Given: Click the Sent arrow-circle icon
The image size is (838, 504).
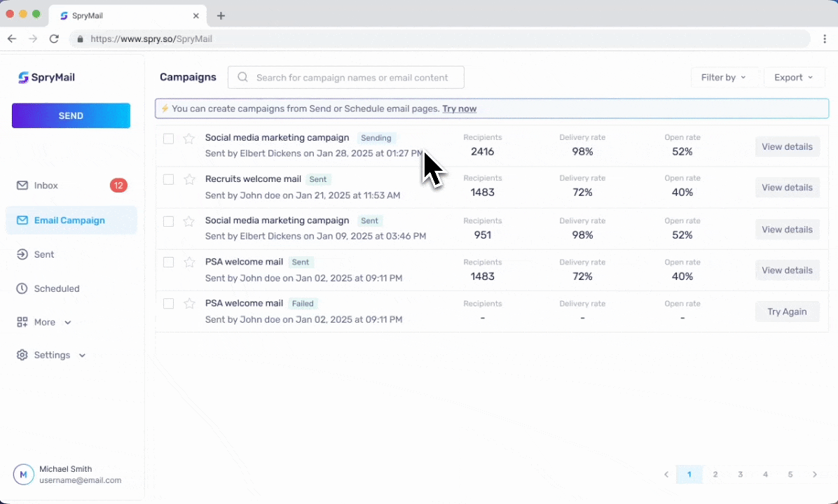Looking at the screenshot, I should point(22,254).
